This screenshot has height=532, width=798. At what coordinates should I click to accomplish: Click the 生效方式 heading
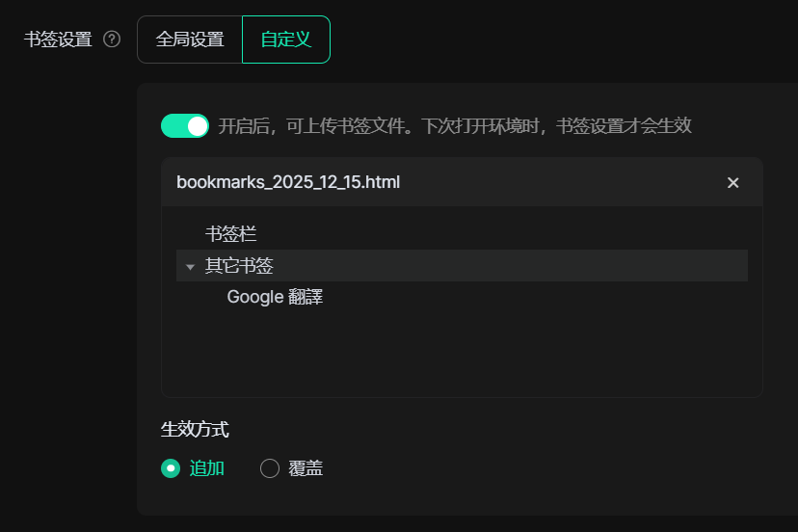pos(195,429)
